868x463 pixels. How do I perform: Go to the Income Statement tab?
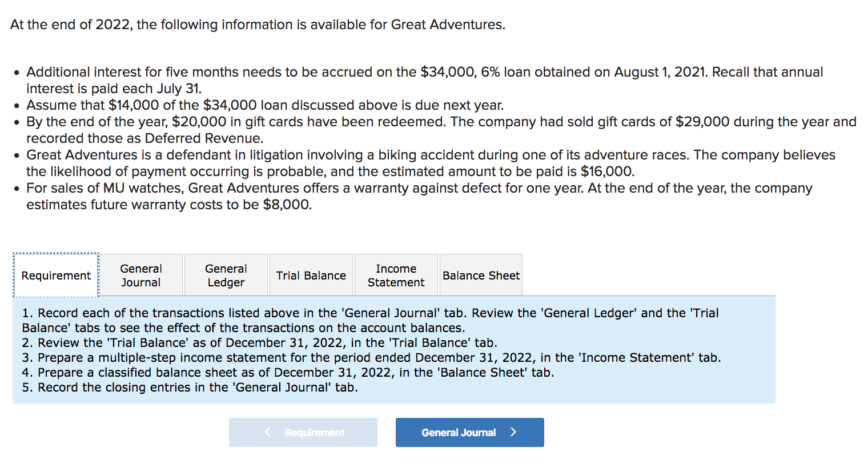396,276
